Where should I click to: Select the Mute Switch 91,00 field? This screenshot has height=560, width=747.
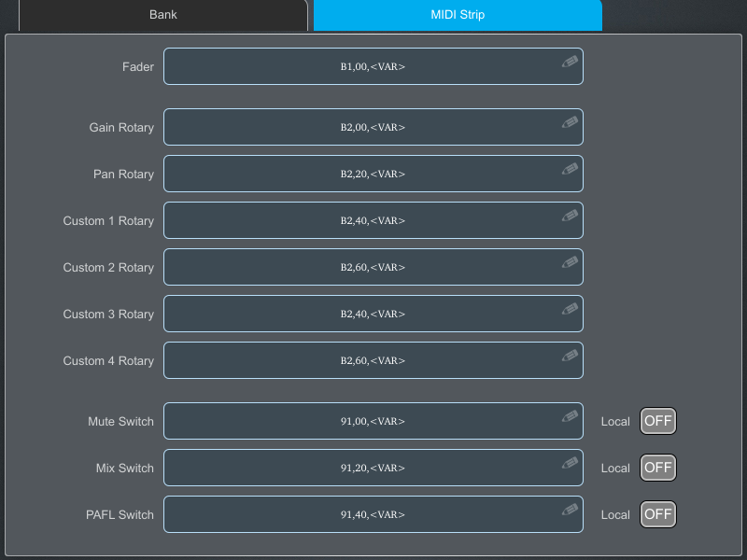pyautogui.click(x=373, y=421)
